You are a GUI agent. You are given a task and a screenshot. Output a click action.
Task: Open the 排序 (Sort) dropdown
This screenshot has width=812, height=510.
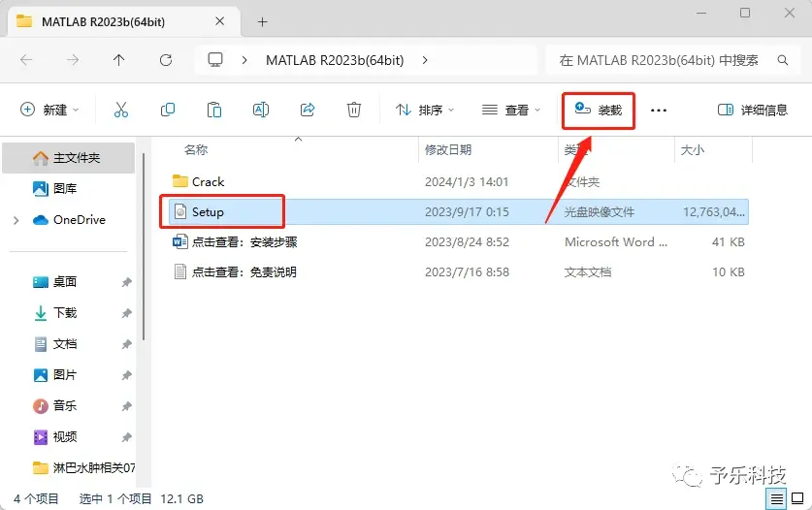(x=425, y=110)
